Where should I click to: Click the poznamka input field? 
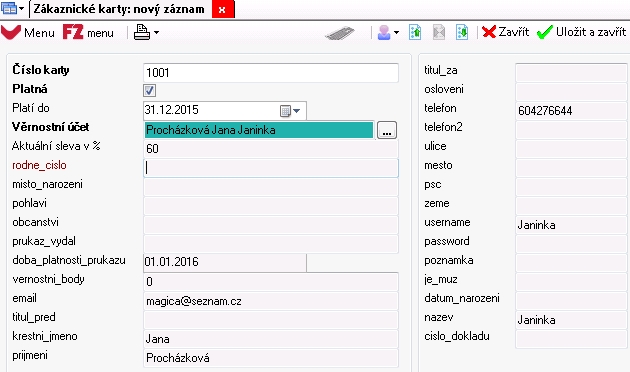(x=571, y=263)
